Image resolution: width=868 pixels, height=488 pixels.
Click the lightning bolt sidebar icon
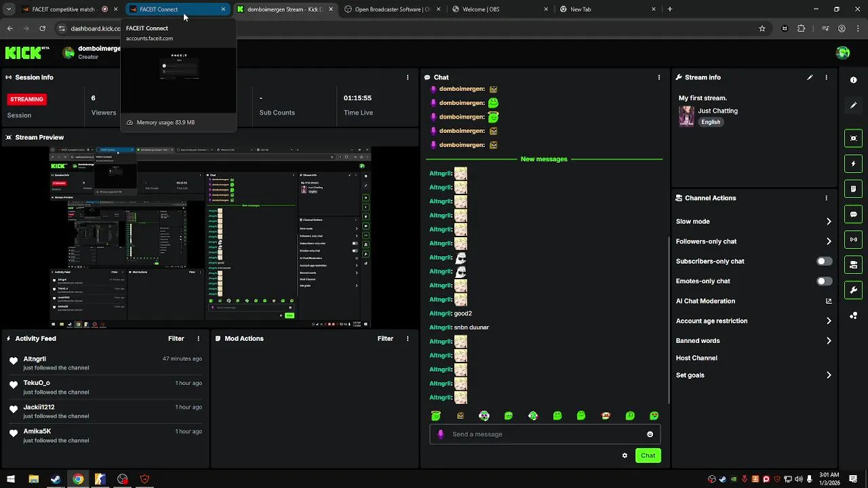(853, 163)
